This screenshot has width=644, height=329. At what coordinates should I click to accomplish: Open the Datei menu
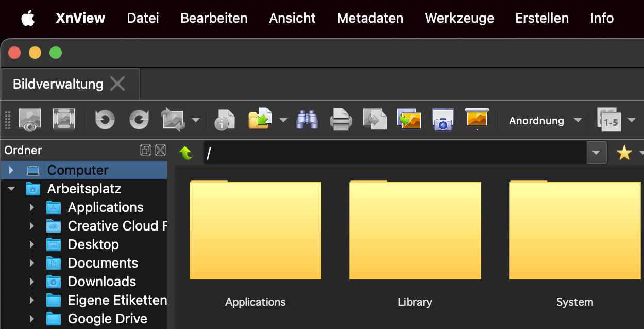click(143, 19)
